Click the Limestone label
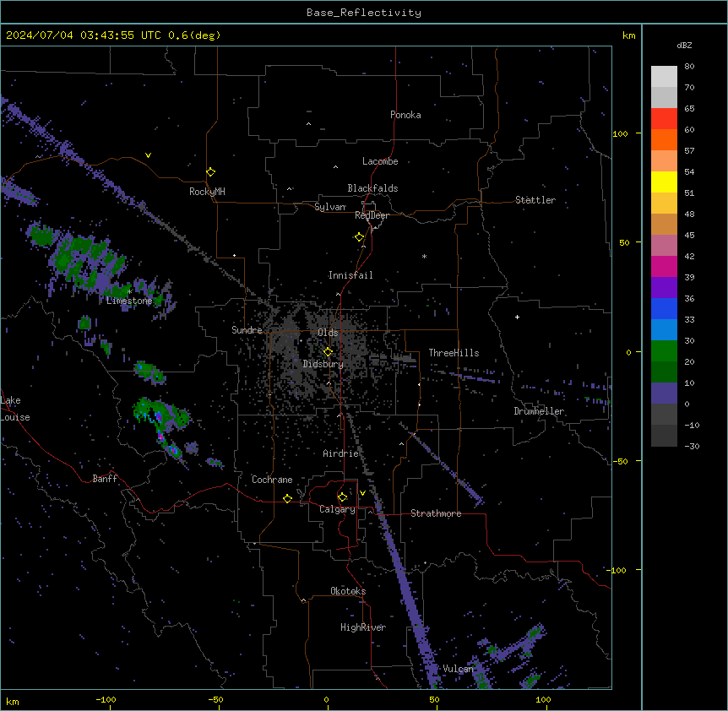 (x=129, y=301)
